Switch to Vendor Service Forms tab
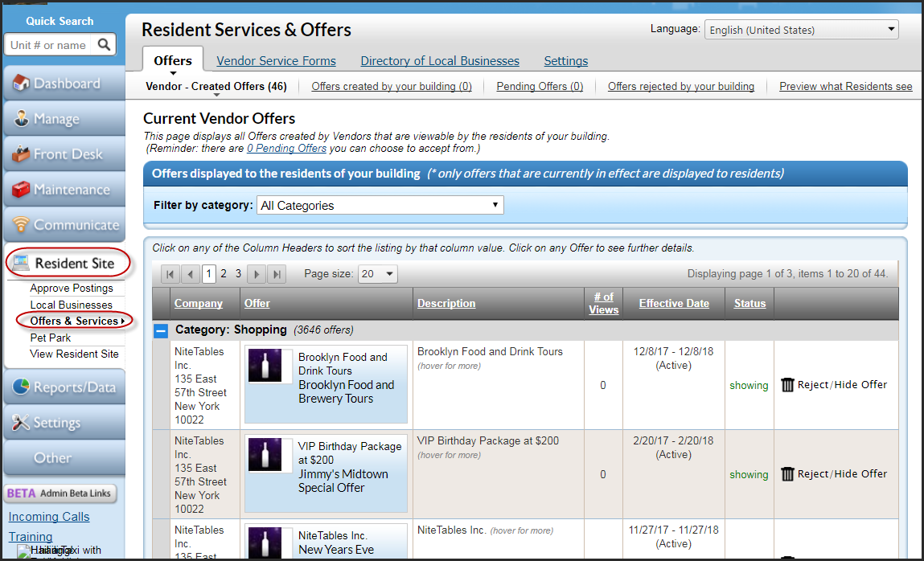 276,60
